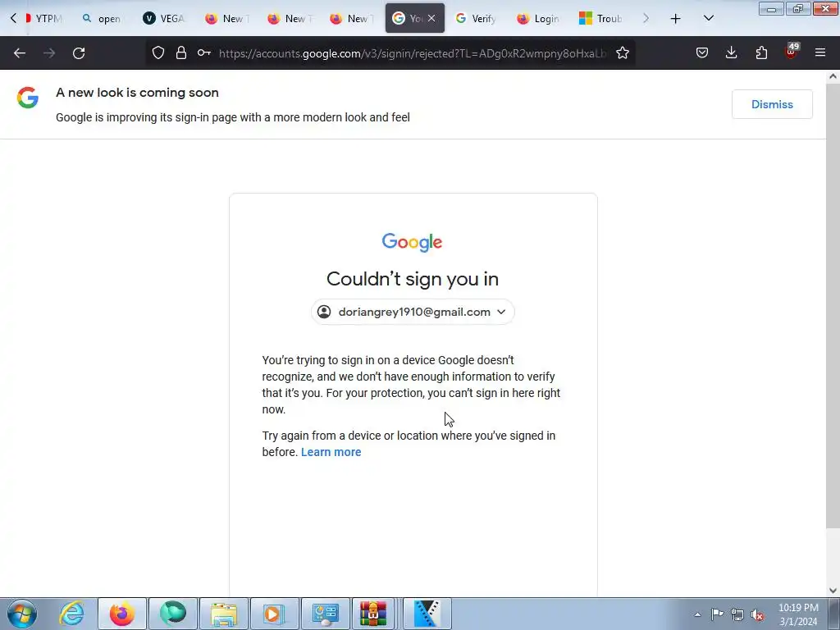Launch Internet Explorer from taskbar
Image resolution: width=840 pixels, height=630 pixels.
71,614
